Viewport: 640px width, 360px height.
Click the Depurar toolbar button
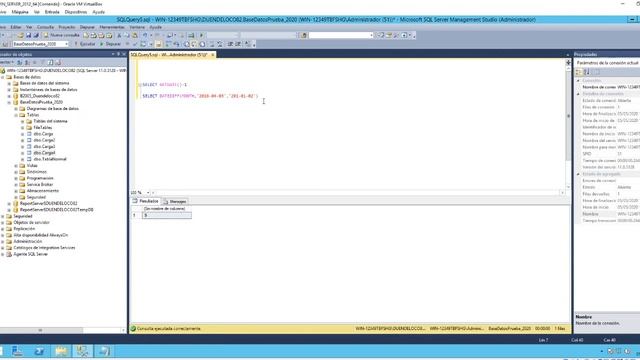point(110,44)
